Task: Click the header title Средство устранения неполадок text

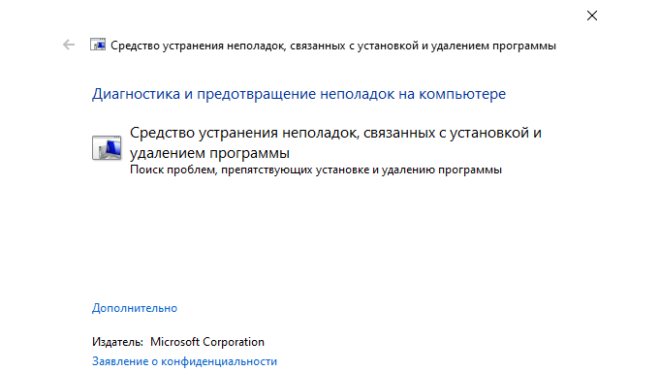Action: (x=333, y=45)
